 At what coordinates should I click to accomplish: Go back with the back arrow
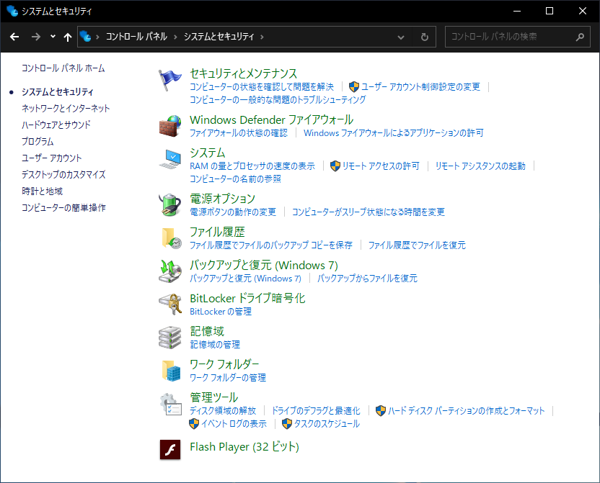pyautogui.click(x=15, y=37)
